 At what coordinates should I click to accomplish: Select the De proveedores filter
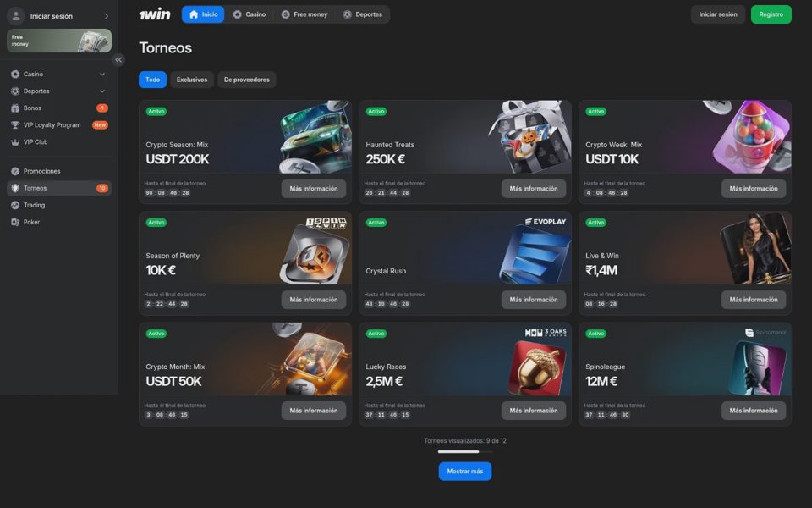pos(246,80)
